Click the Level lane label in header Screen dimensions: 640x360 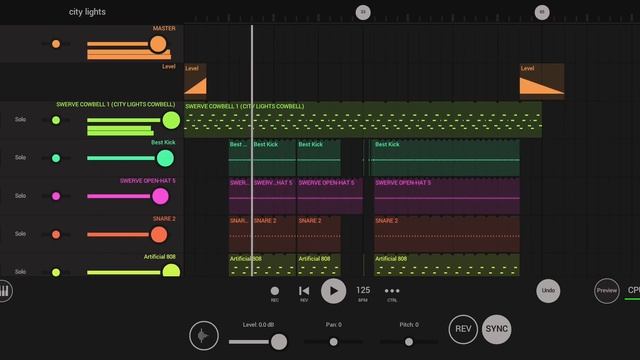(x=169, y=66)
